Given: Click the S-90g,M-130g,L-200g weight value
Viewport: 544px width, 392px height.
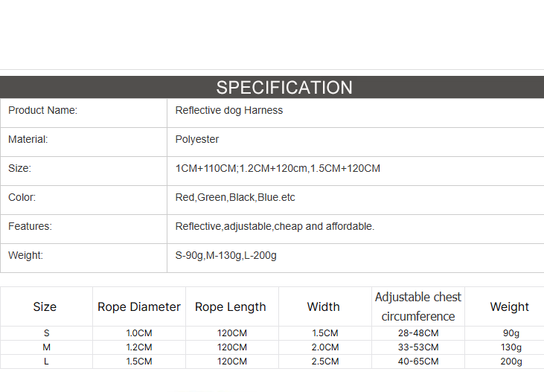Looking at the screenshot, I should [x=225, y=255].
